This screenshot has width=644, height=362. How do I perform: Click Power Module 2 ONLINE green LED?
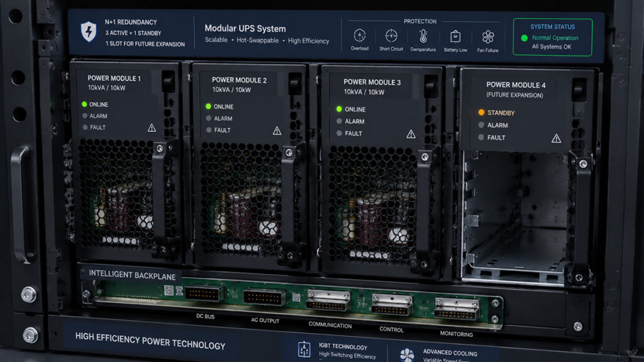coord(208,106)
